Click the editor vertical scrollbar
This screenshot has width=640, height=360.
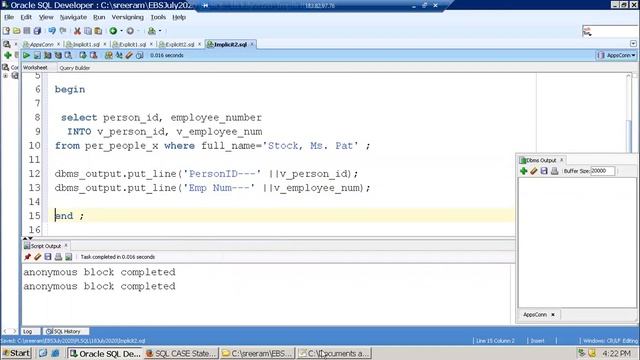click(x=629, y=114)
